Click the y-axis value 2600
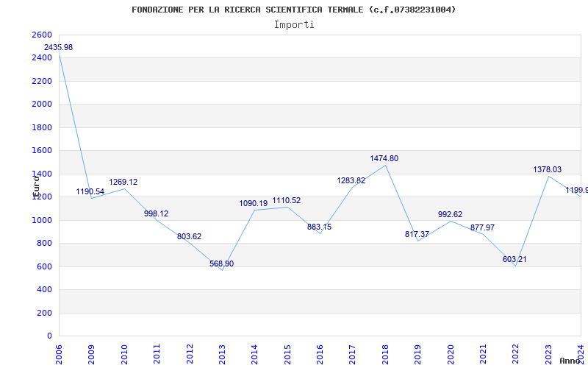 click(42, 35)
